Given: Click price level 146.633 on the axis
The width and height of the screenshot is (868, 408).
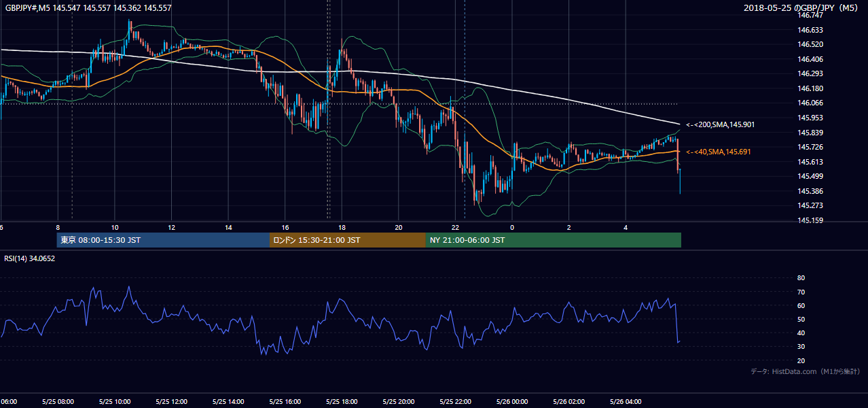Looking at the screenshot, I should click(811, 30).
